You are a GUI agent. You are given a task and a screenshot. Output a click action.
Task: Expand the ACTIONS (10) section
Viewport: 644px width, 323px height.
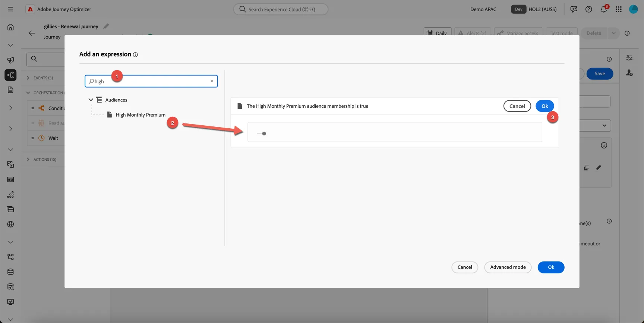(x=28, y=160)
